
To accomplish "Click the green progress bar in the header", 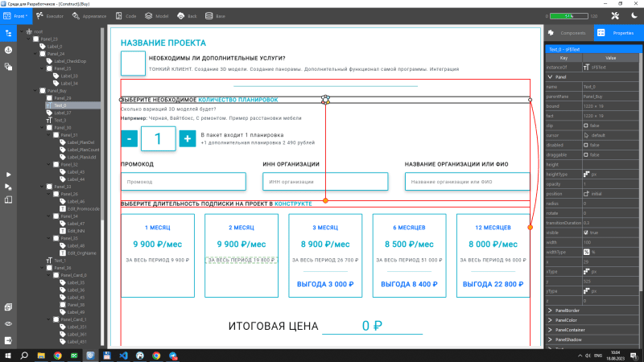I will point(568,15).
